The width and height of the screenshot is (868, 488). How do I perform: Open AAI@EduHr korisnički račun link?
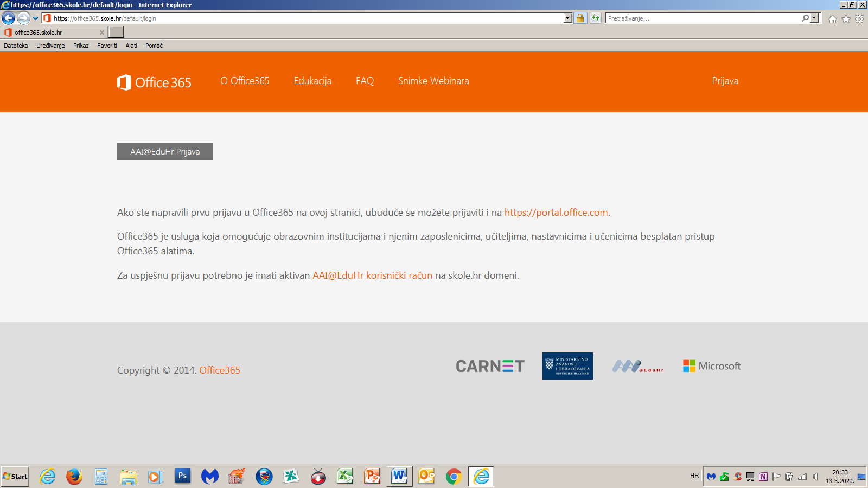[x=372, y=275]
